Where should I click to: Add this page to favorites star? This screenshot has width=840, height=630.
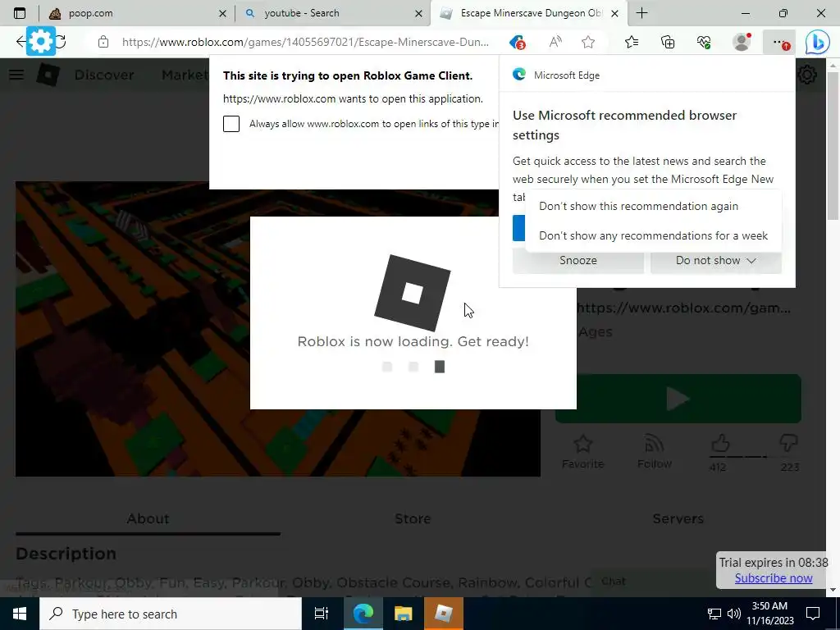pos(588,42)
